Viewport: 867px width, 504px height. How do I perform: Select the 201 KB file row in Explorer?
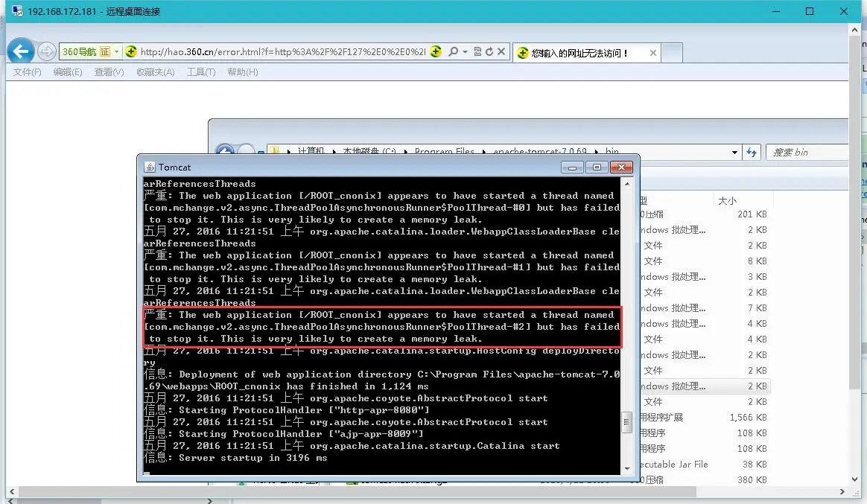[705, 214]
